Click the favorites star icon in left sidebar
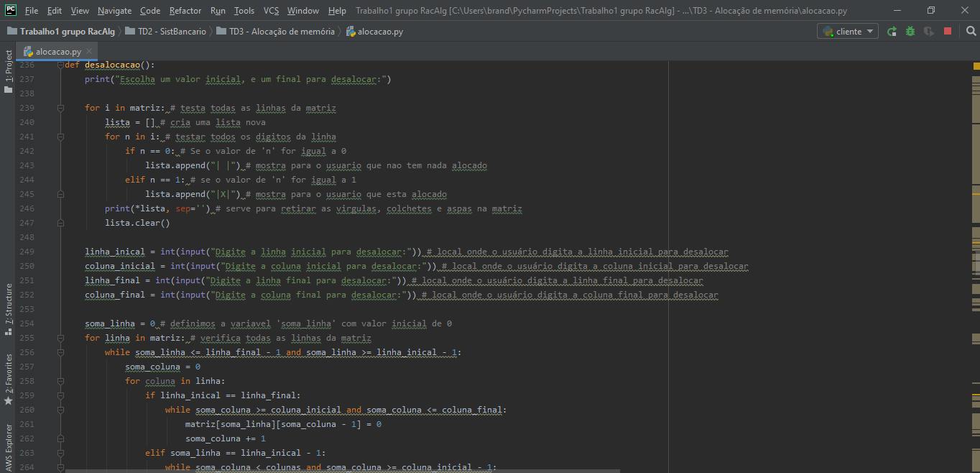This screenshot has height=473, width=980. tap(9, 400)
